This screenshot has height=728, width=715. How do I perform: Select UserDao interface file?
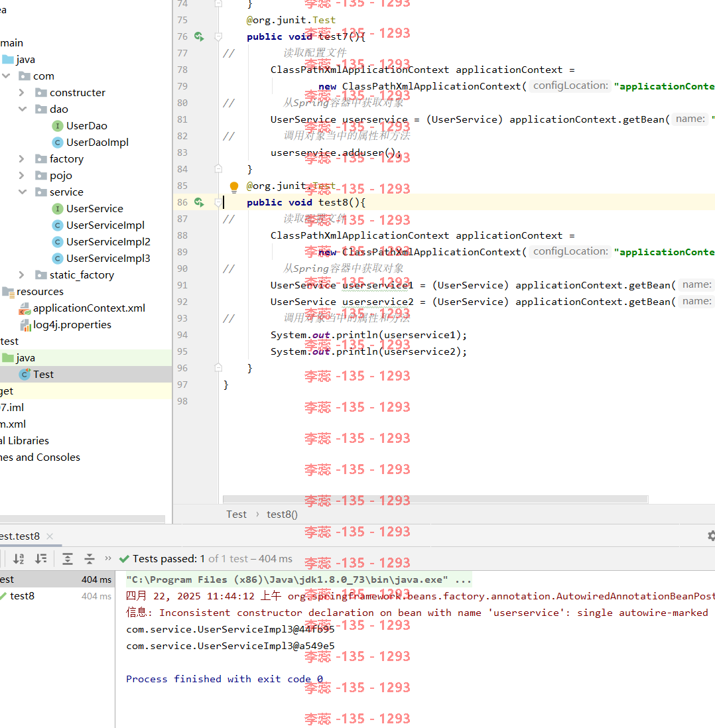click(86, 126)
